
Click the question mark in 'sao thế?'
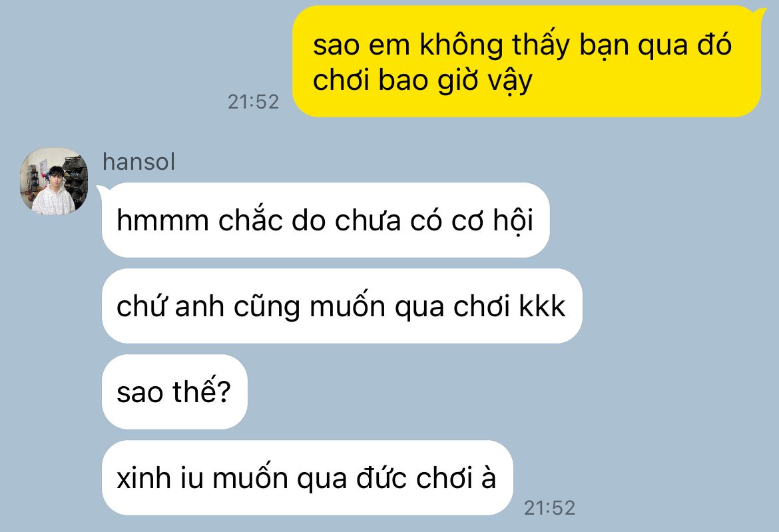[224, 392]
